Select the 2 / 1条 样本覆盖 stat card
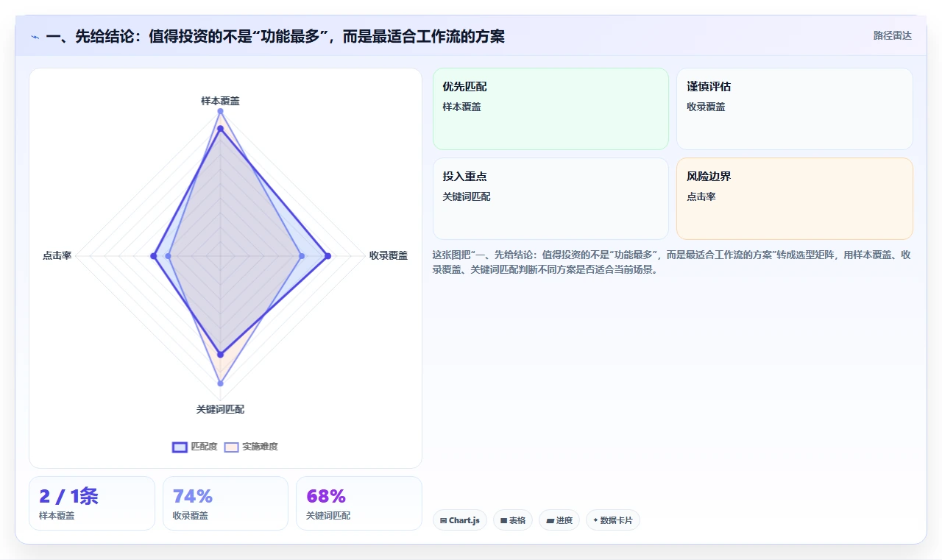This screenshot has height=560, width=942. [92, 503]
